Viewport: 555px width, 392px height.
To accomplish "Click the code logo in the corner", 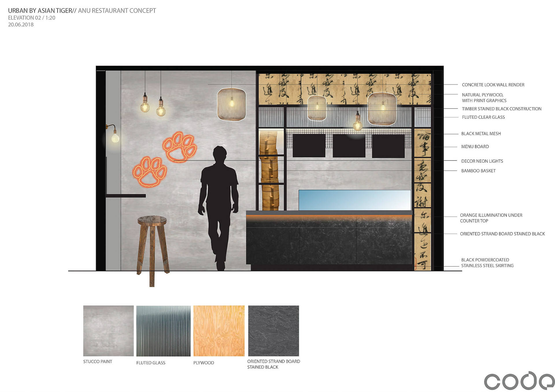I will (x=519, y=381).
